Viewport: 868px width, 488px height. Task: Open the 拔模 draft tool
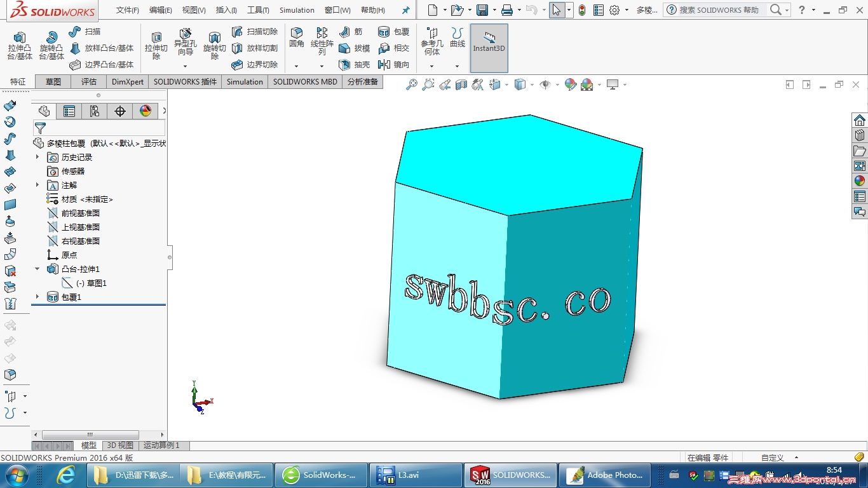coord(355,48)
